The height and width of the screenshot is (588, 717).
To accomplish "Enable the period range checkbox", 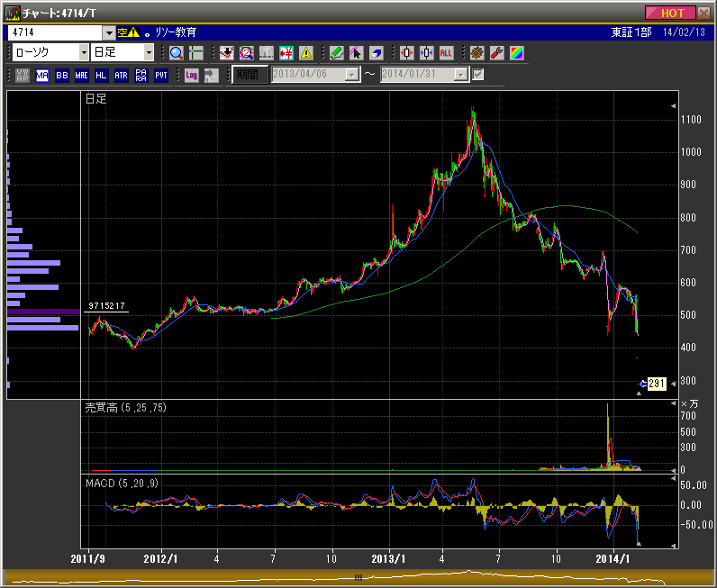I will [478, 75].
